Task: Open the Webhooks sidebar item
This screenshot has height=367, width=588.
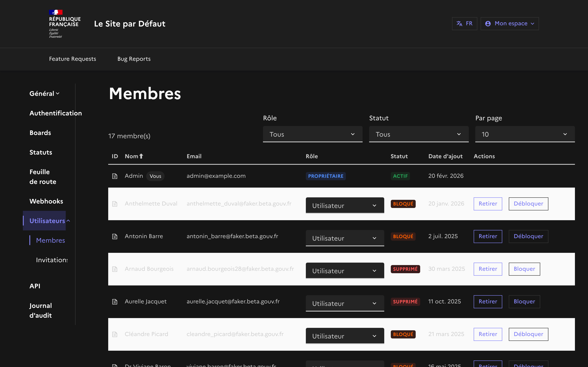Action: (46, 201)
